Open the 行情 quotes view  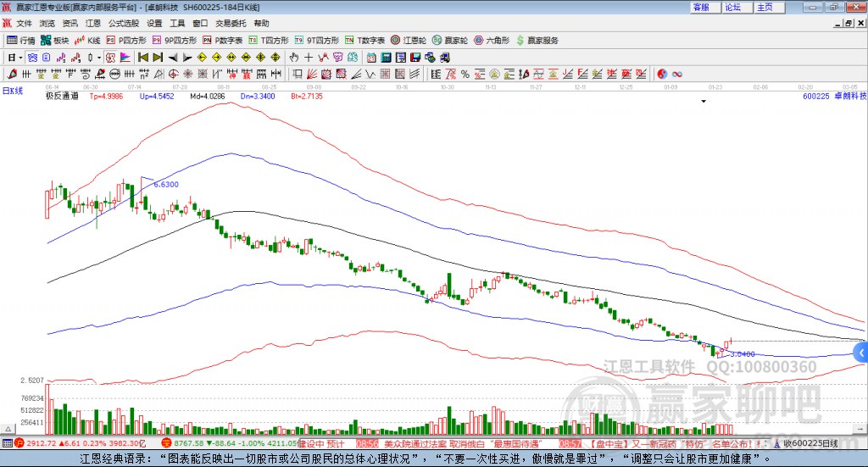[21, 41]
